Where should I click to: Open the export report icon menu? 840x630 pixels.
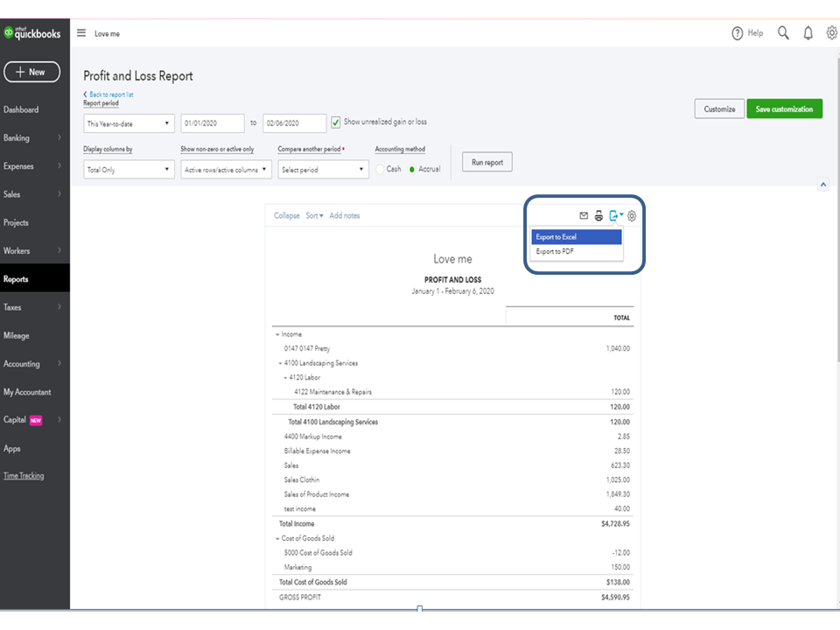point(616,216)
